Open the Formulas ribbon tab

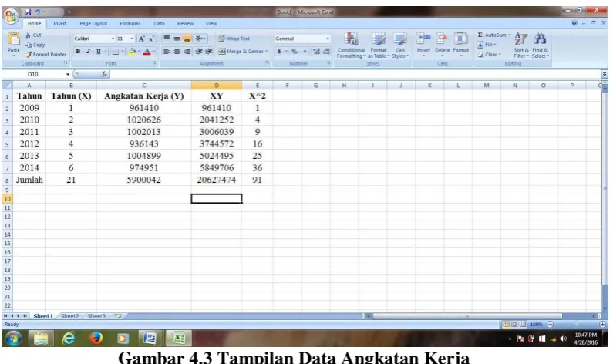click(x=130, y=23)
